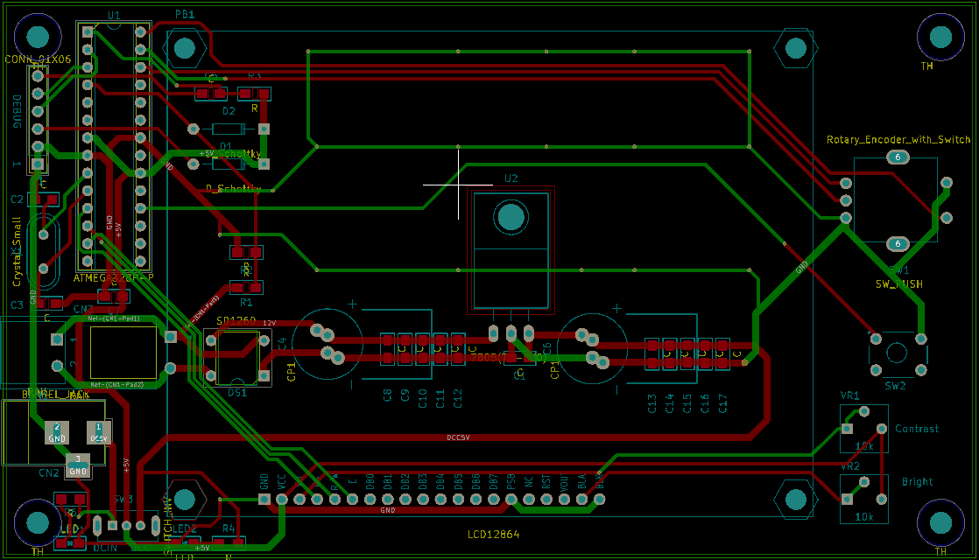Select the C2 capacitor label
Screen dimensions: 979x560
(x=17, y=199)
